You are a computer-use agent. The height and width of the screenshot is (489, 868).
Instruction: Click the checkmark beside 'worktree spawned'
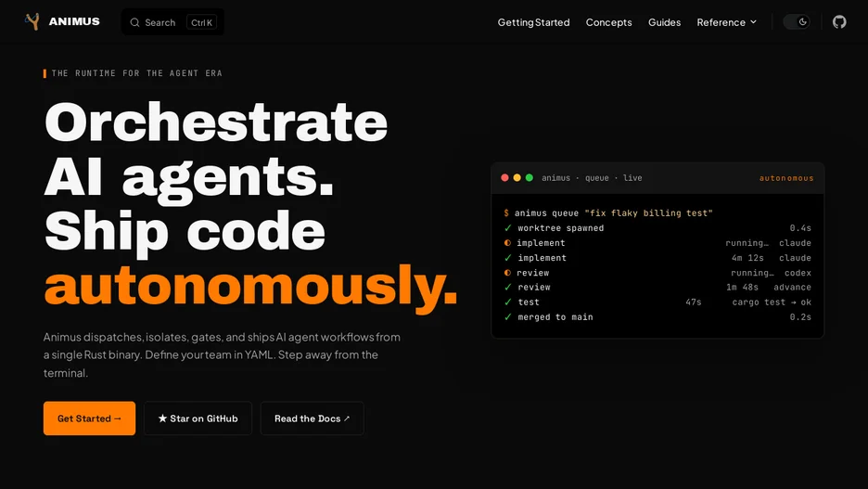(x=507, y=228)
